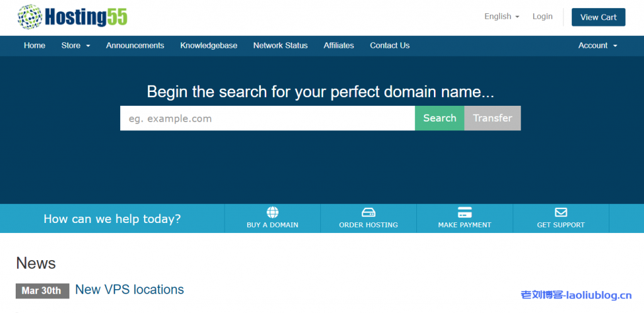Open the Knowledgebase menu item
644x313 pixels.
(209, 45)
